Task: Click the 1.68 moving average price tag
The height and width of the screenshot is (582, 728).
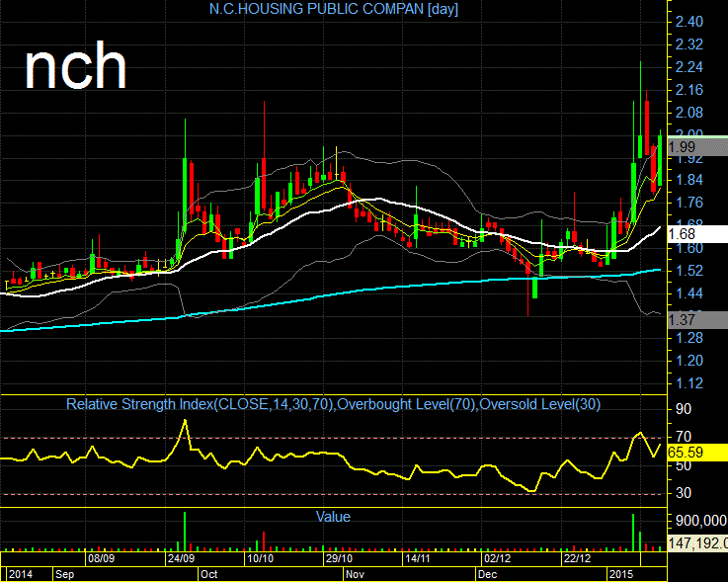Action: pos(697,234)
